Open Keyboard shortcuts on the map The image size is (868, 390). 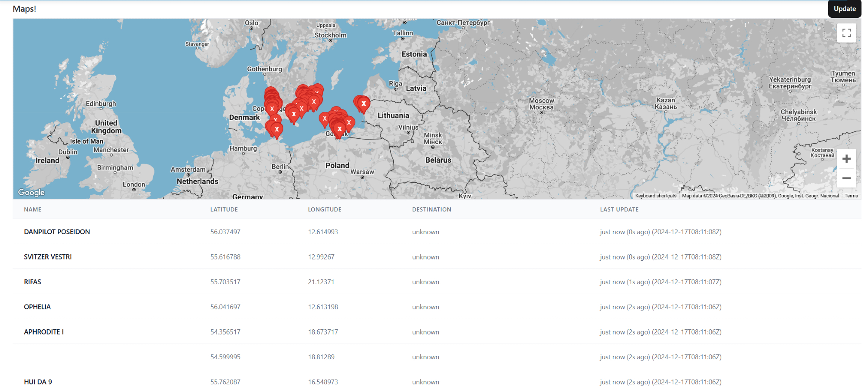click(655, 196)
